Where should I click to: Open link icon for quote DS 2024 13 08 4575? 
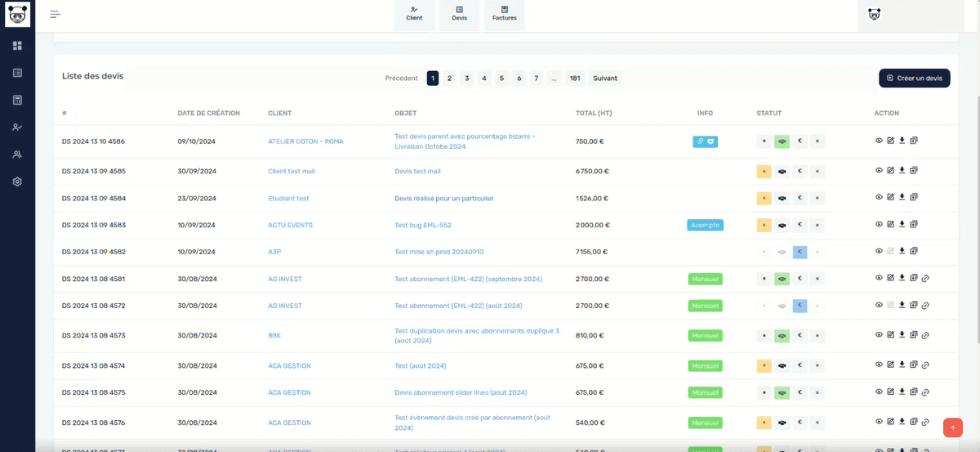click(925, 392)
